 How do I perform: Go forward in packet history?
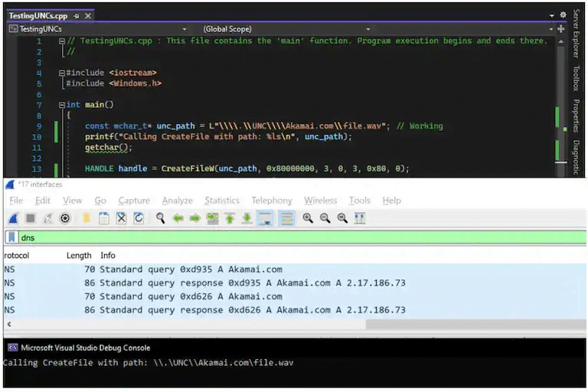[195, 218]
